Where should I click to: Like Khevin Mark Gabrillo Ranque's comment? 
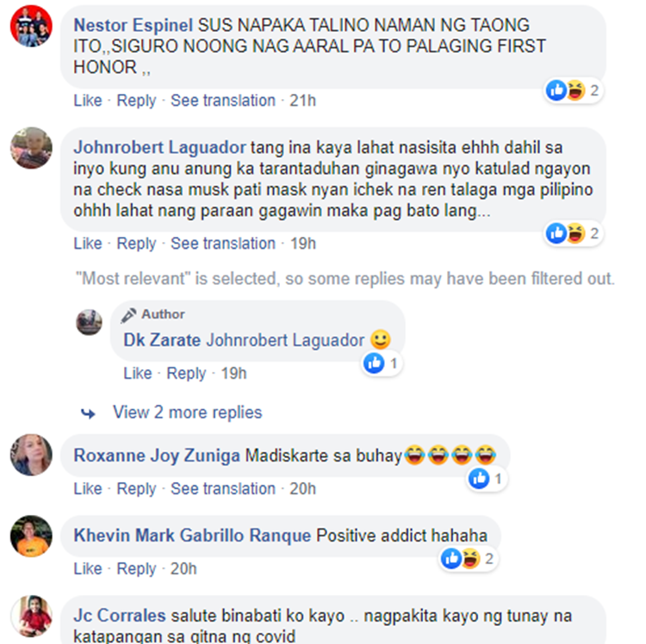[88, 568]
